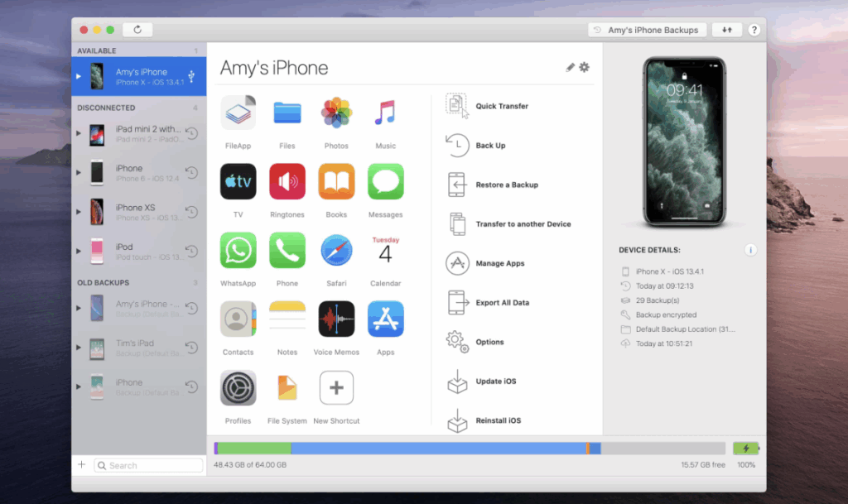The width and height of the screenshot is (848, 504).
Task: Click the Search field in sidebar
Action: pos(149,465)
